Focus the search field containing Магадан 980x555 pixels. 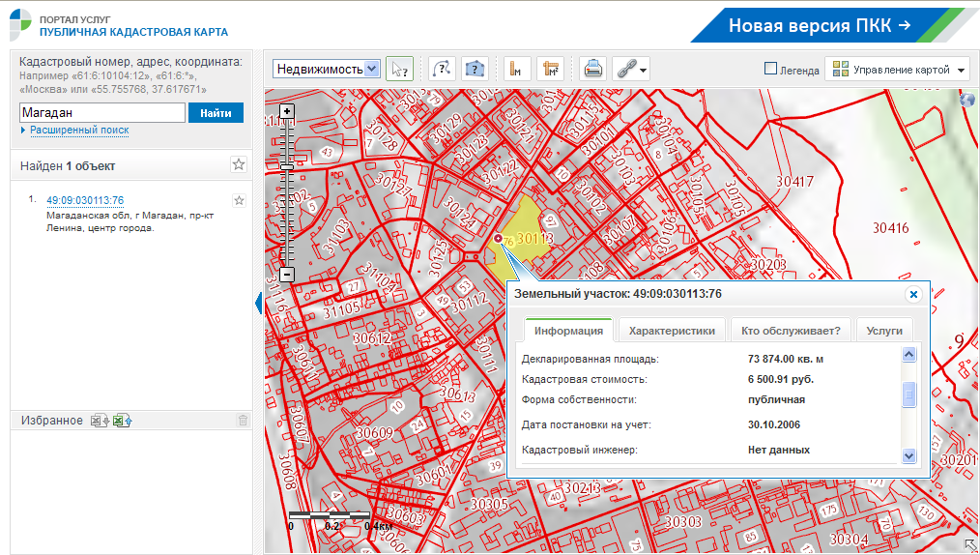tap(102, 113)
